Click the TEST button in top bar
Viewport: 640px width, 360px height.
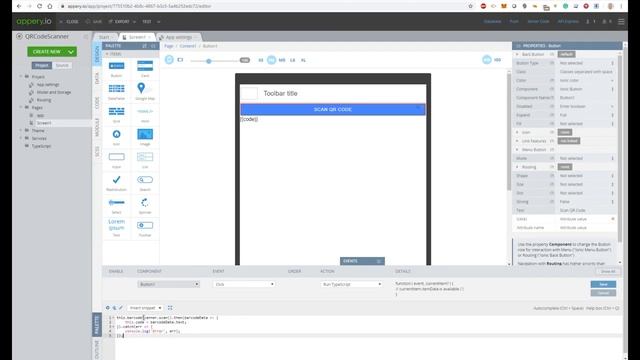[147, 21]
